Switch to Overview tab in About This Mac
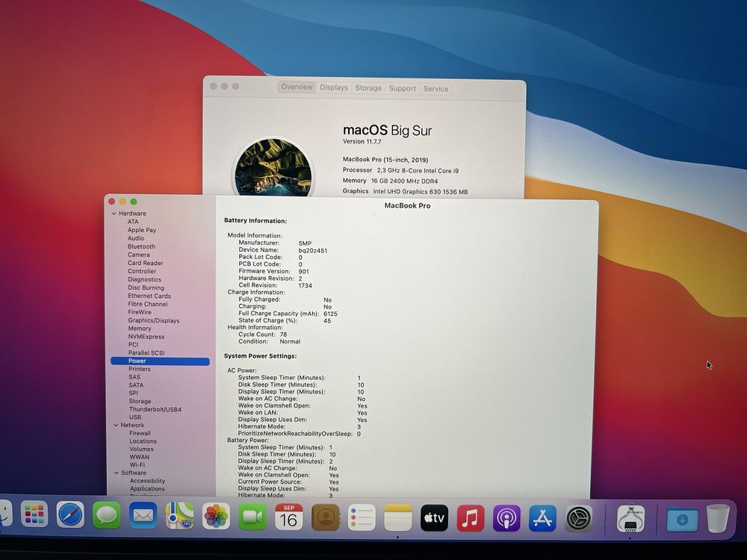This screenshot has height=560, width=747. point(297,87)
